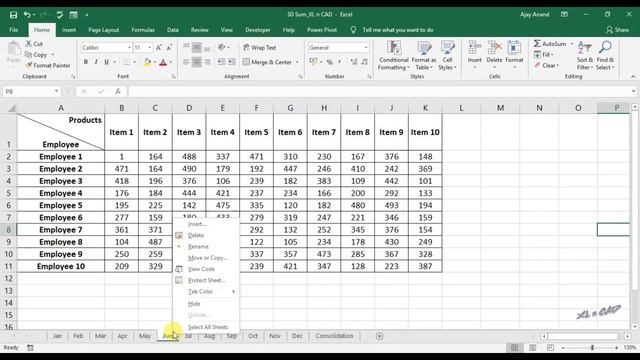Viewport: 640px width, 360px height.
Task: Click the Select All corner triangle
Action: [12, 108]
